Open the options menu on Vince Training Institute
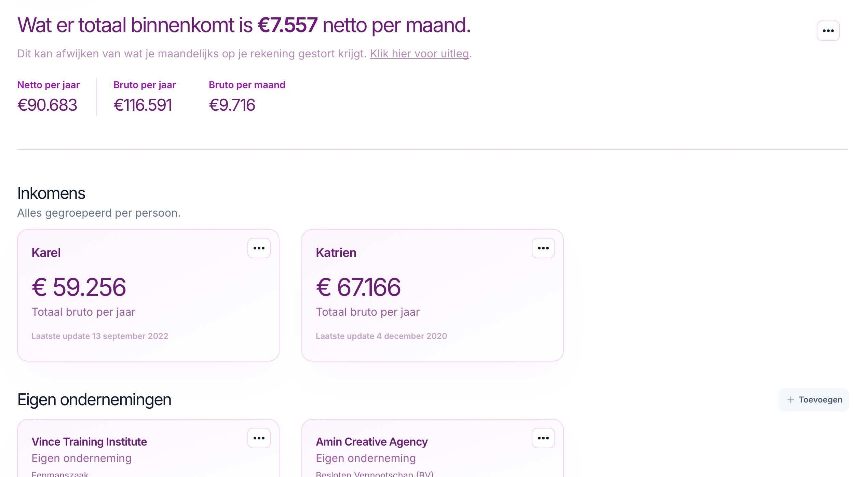868x477 pixels. 259,438
